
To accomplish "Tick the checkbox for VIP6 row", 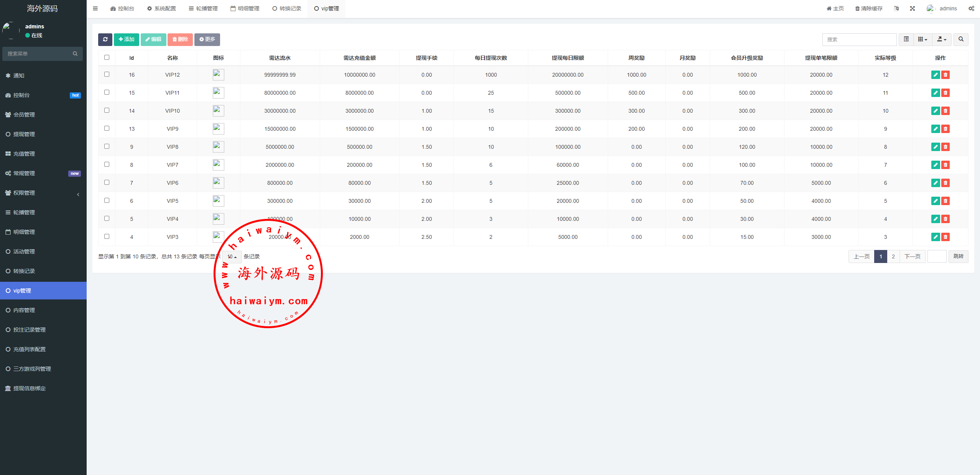I will [x=107, y=182].
